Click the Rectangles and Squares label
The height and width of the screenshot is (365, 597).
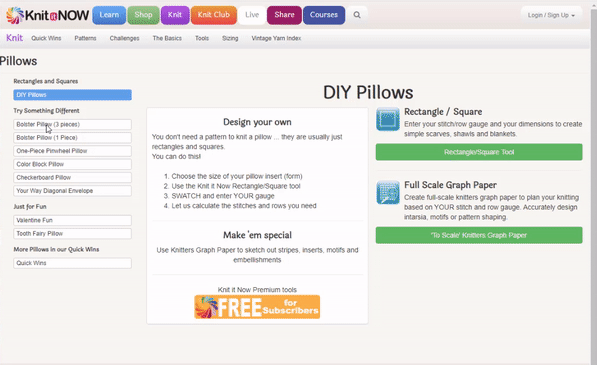tap(46, 81)
